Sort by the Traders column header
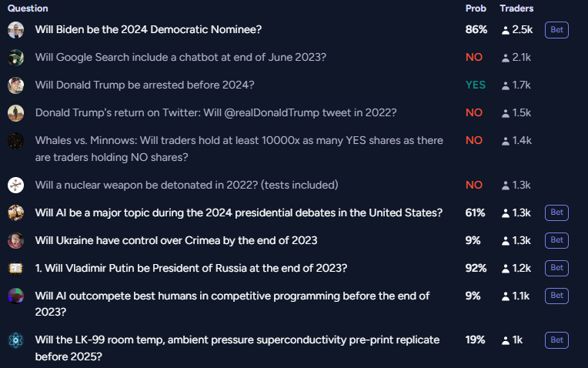The image size is (588, 368). [516, 8]
